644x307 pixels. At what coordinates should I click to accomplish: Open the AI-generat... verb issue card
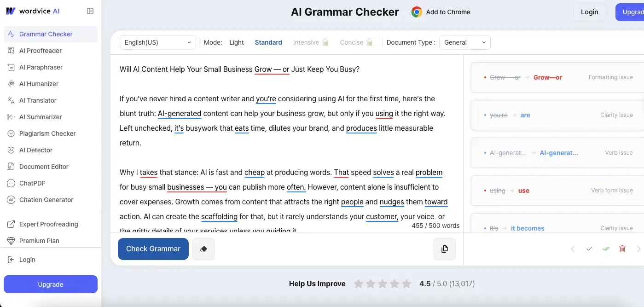tap(557, 153)
